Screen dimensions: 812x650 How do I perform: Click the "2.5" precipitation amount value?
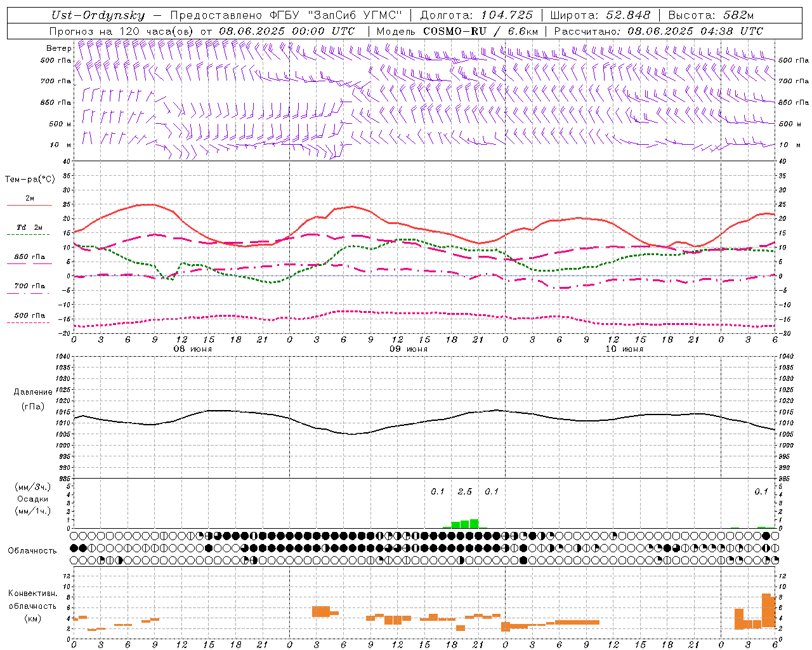[x=464, y=491]
